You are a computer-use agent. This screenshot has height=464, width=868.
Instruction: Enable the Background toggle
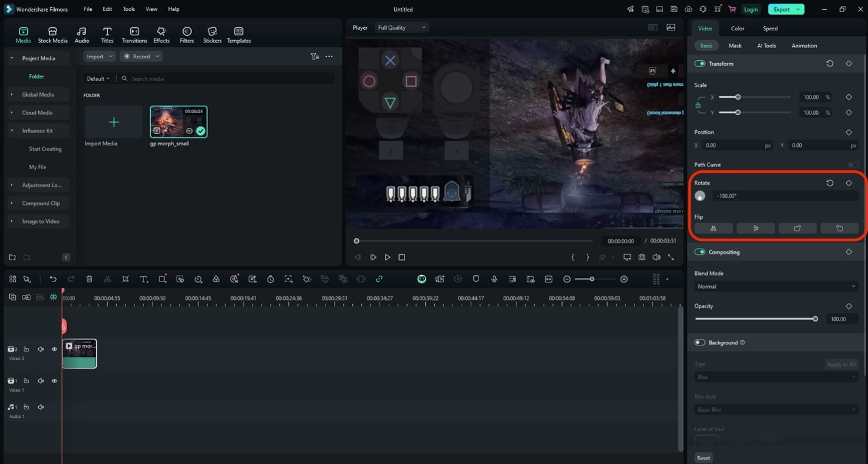[x=700, y=342]
